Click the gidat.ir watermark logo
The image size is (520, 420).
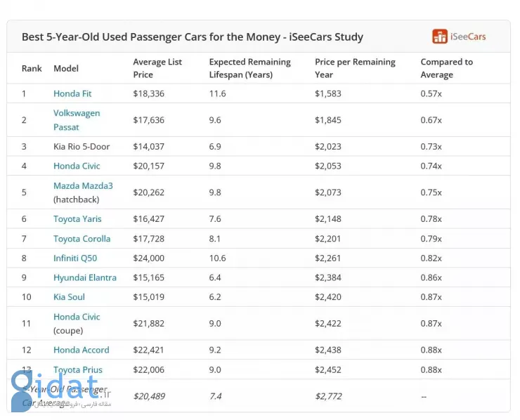61,392
